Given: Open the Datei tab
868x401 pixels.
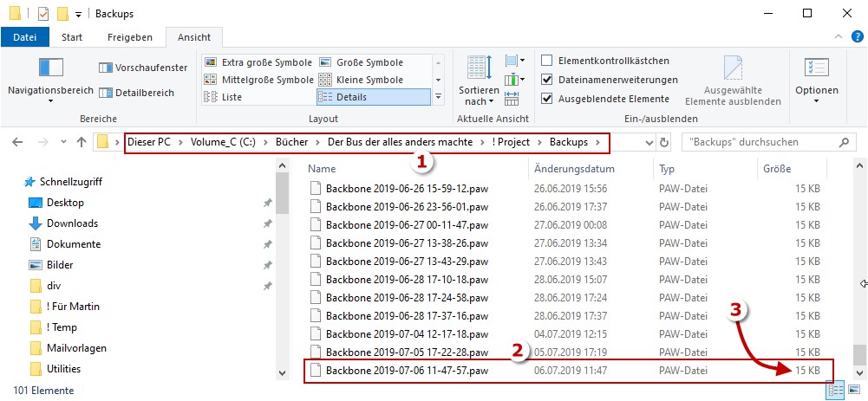Looking at the screenshot, I should (25, 37).
